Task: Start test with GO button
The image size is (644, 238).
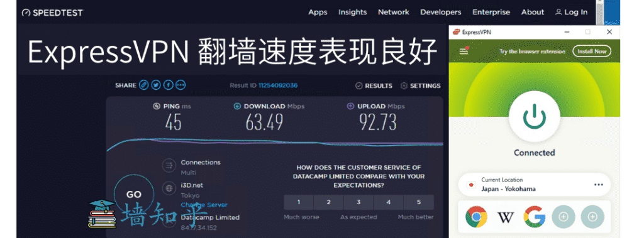Action: tap(134, 195)
